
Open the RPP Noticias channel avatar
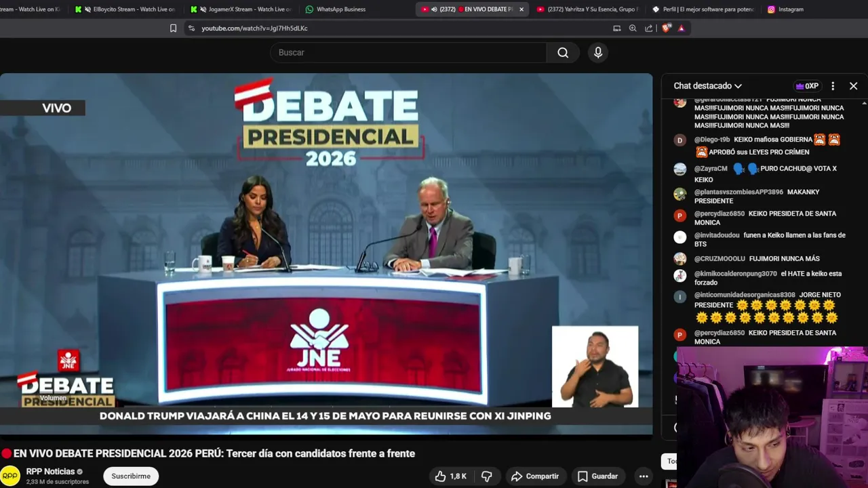(10, 476)
